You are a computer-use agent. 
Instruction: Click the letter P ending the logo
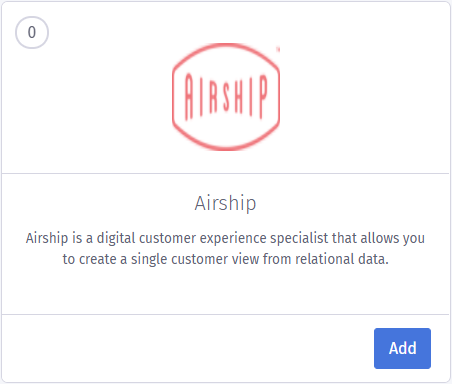coord(263,97)
